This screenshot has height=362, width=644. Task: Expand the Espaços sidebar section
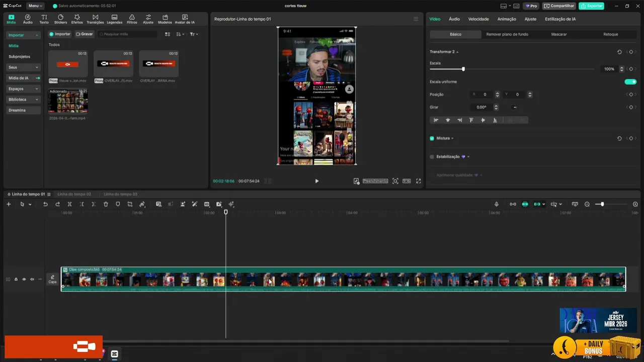click(23, 89)
